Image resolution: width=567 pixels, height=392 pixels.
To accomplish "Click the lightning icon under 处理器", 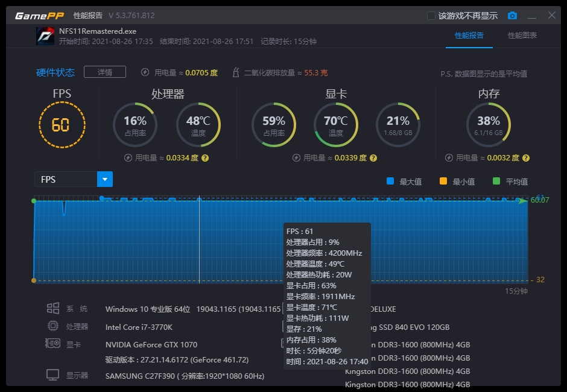I will [x=128, y=157].
